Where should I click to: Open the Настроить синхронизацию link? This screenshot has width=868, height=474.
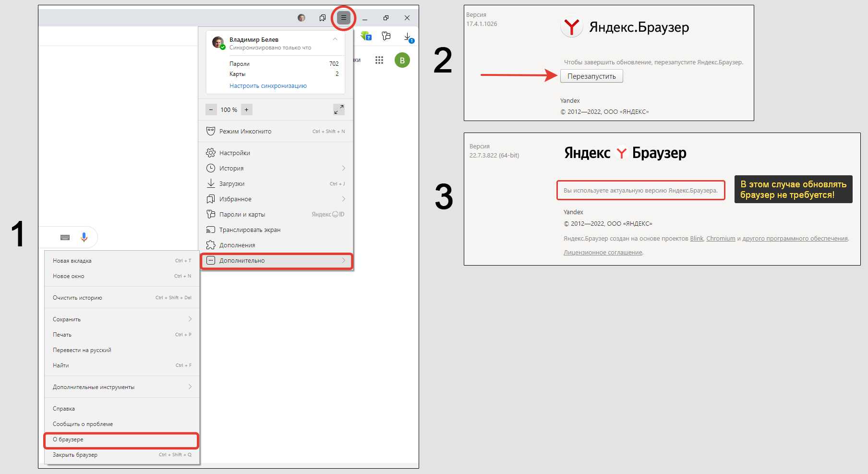pyautogui.click(x=268, y=86)
